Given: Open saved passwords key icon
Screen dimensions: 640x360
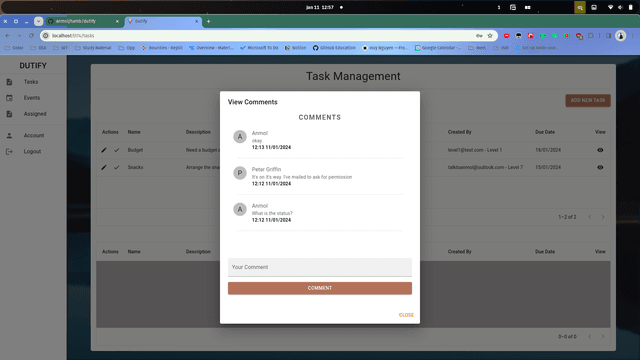Looking at the screenshot, I should [x=479, y=36].
